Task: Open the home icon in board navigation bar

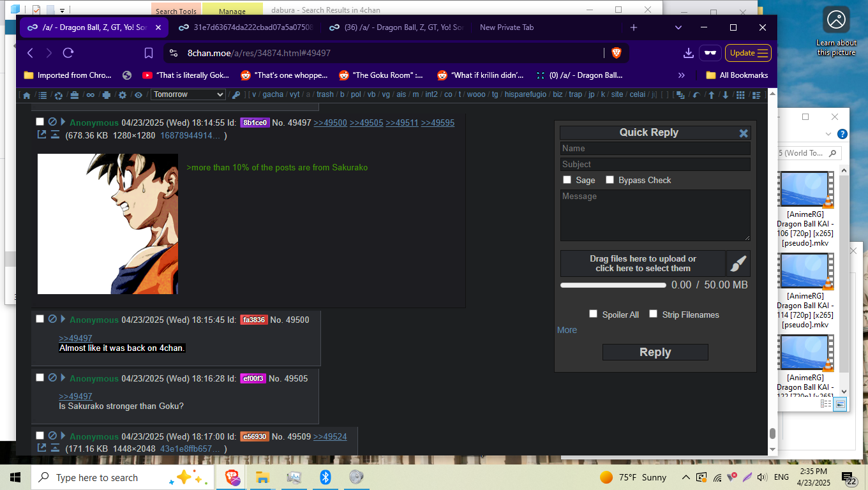Action: (26, 95)
